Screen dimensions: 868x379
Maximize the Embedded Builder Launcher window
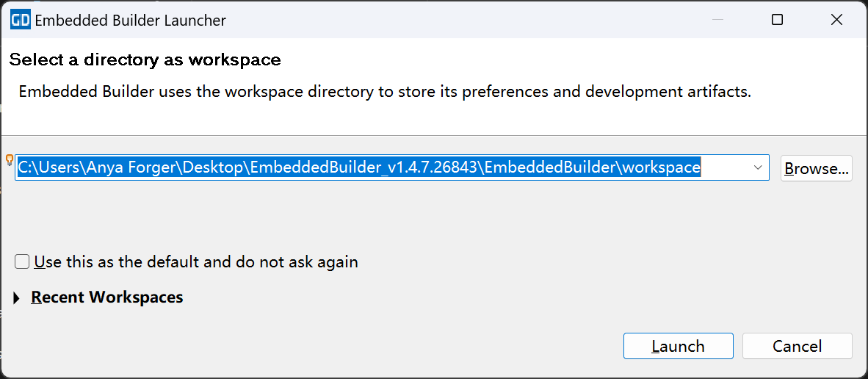click(x=777, y=20)
